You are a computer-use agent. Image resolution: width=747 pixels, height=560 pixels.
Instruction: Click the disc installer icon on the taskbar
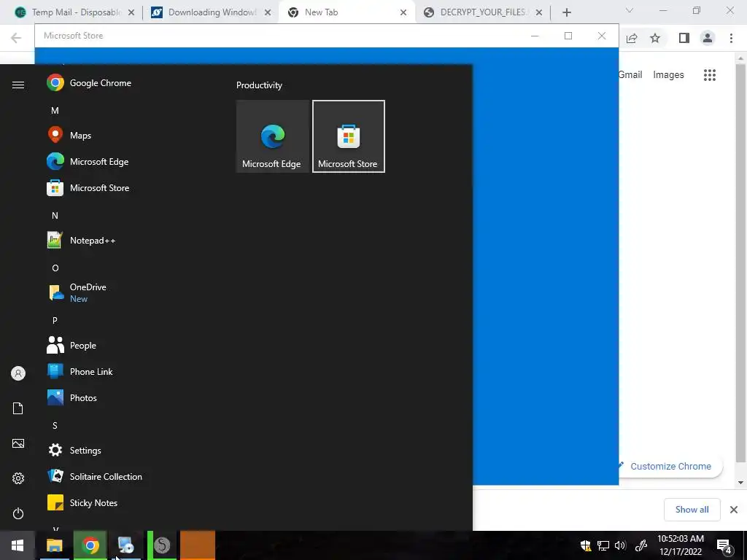click(126, 545)
